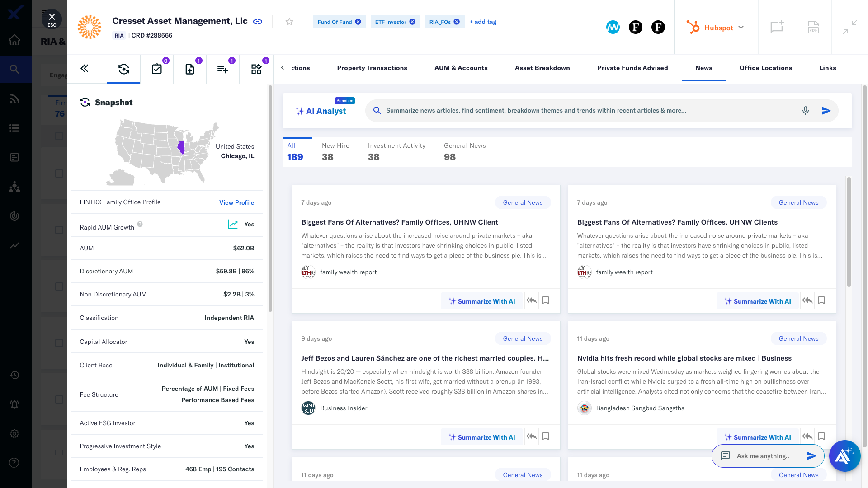Copy link icon next to Cresset Asset Management
This screenshot has height=488, width=868.
point(258,22)
